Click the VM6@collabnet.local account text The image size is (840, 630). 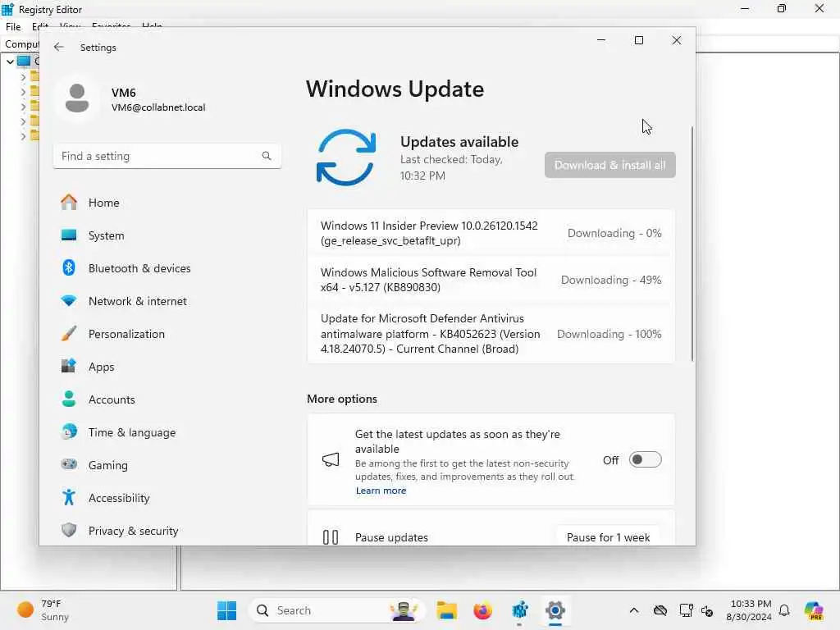[x=158, y=107]
